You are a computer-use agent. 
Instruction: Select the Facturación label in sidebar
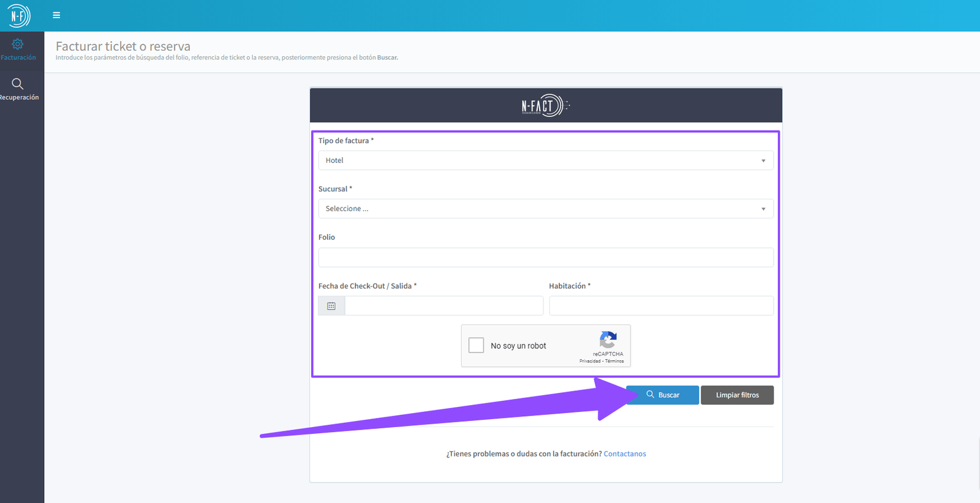(18, 58)
